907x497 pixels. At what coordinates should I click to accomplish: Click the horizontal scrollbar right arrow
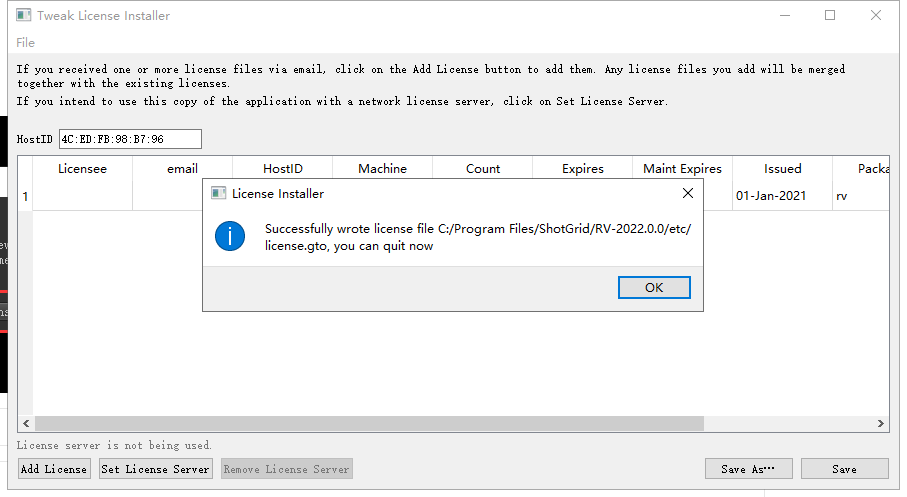[881, 424]
